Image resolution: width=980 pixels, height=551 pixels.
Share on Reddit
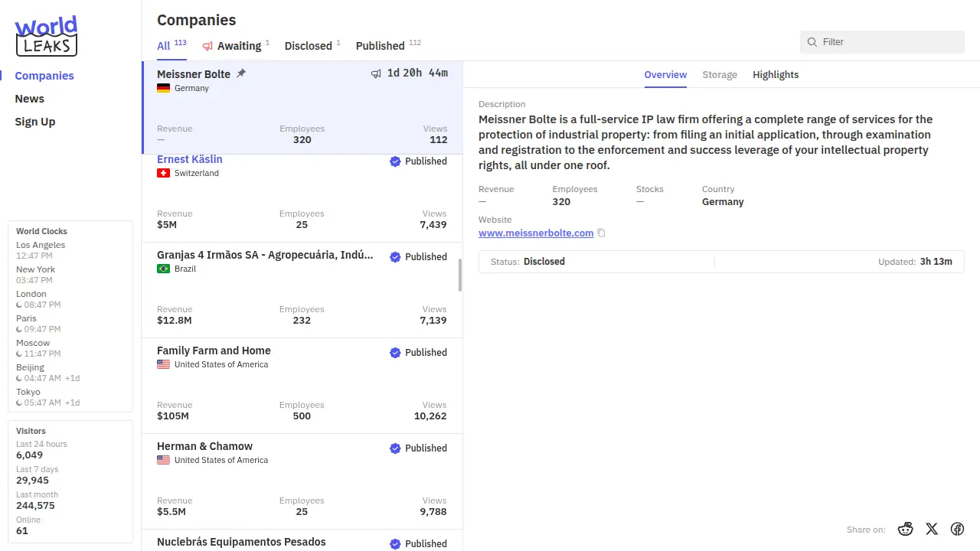906,529
